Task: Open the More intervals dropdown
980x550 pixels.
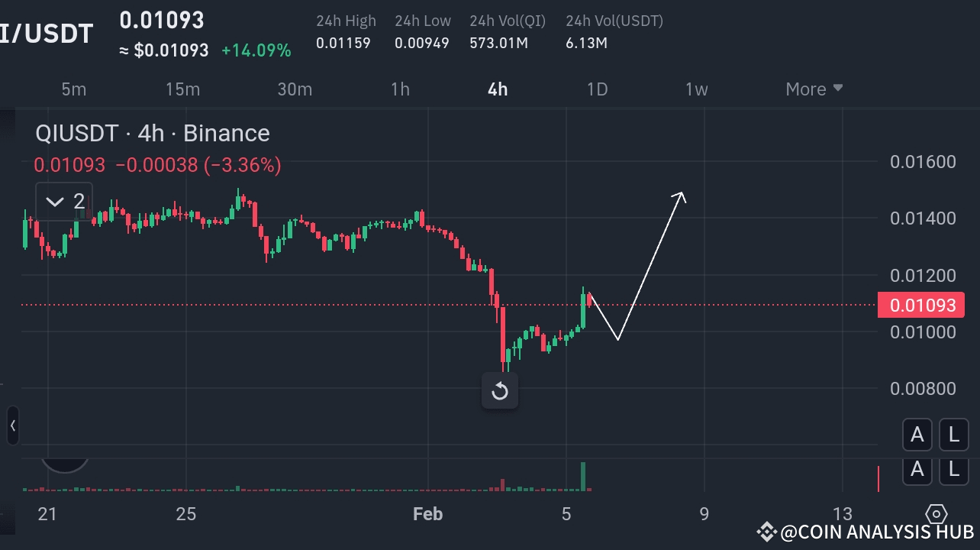Action: [813, 89]
